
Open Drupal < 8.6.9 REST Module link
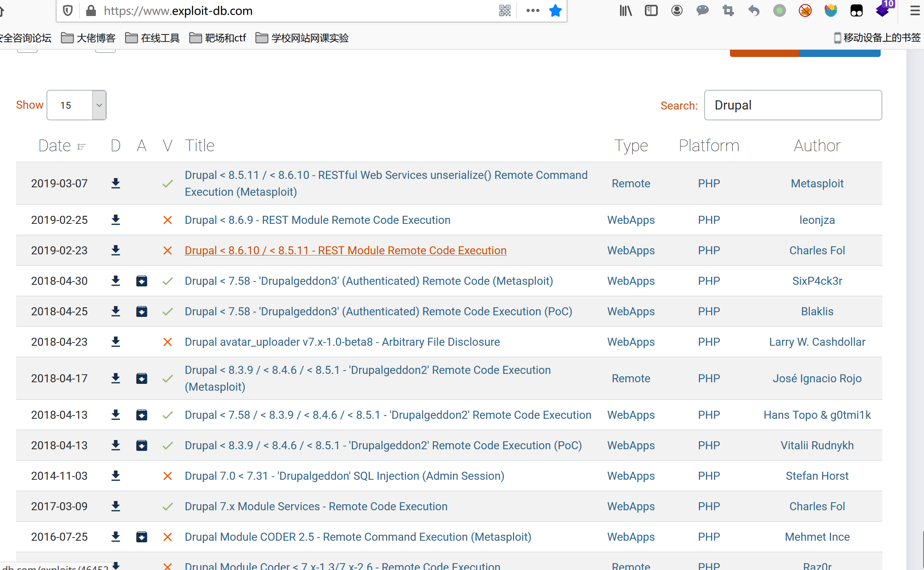pyautogui.click(x=318, y=220)
